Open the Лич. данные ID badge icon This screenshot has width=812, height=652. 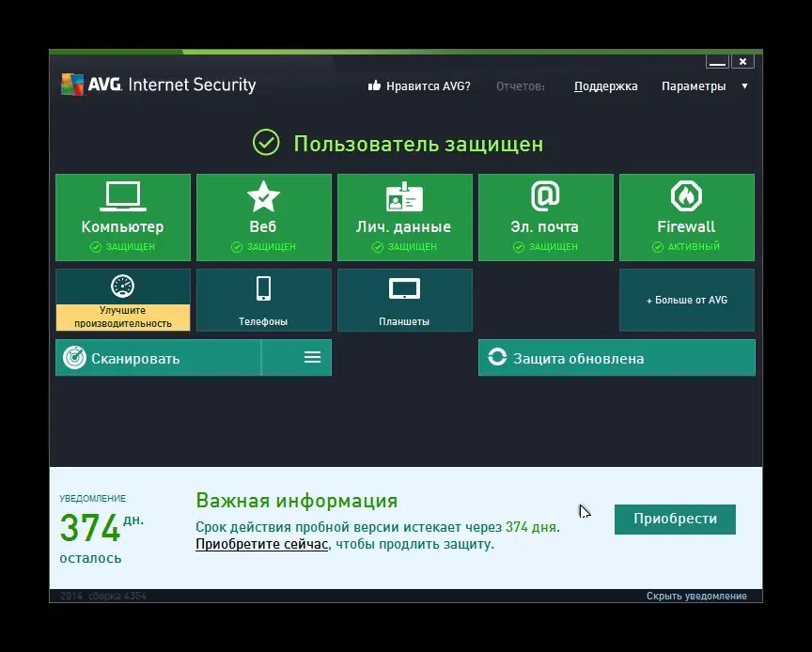tap(404, 196)
